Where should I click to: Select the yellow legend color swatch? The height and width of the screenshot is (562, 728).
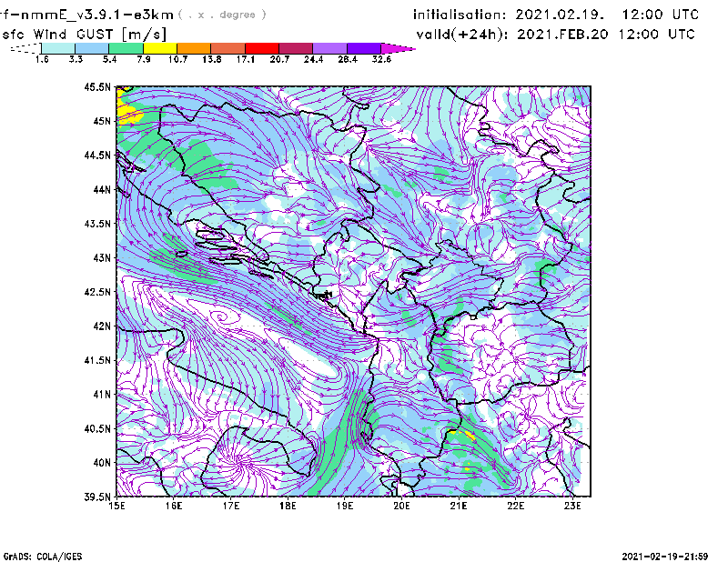(x=160, y=48)
